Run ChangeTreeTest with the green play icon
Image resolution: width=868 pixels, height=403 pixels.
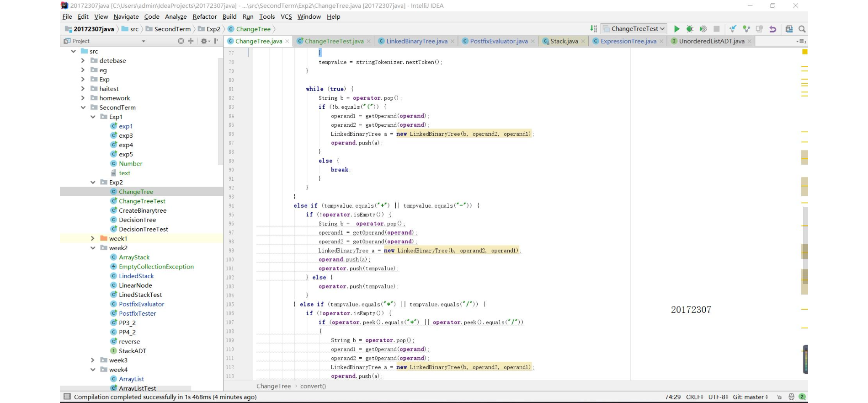click(x=677, y=29)
